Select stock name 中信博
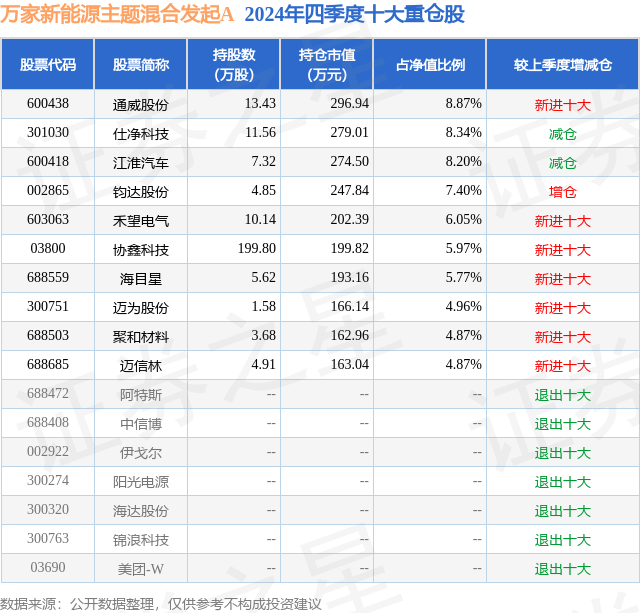The width and height of the screenshot is (640, 613). 141,424
